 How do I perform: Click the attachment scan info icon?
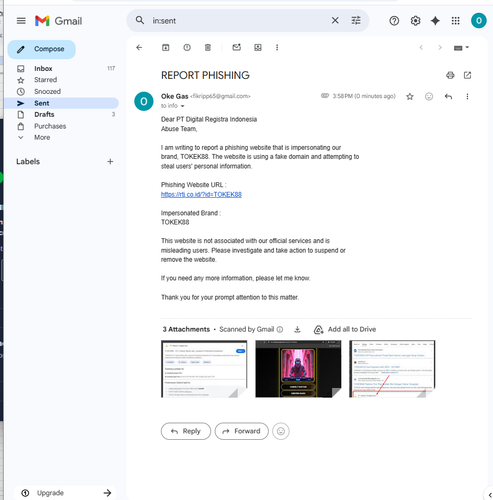(280, 330)
